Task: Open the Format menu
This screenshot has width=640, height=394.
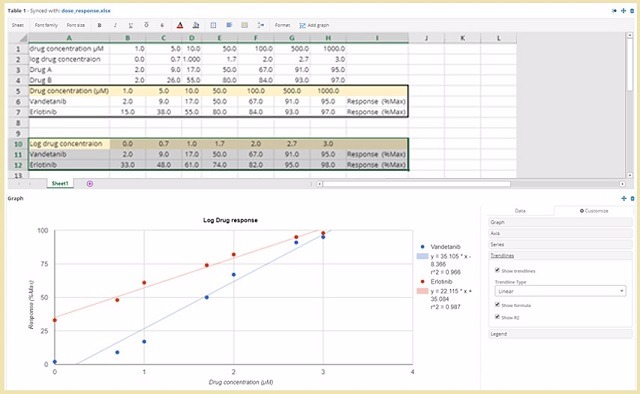Action: 282,25
